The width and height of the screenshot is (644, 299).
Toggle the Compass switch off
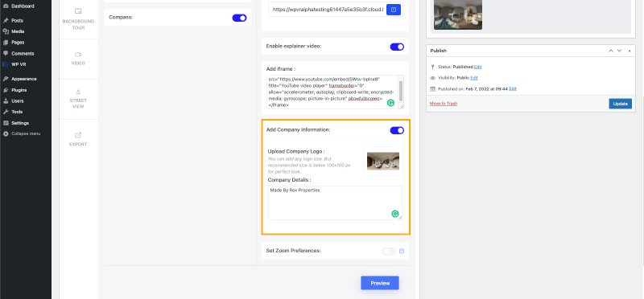click(239, 18)
